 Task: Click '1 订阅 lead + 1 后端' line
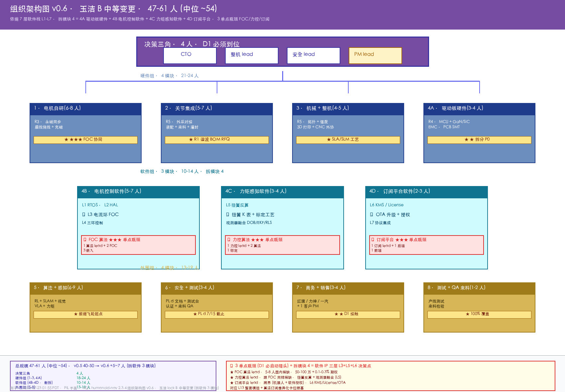(388, 246)
